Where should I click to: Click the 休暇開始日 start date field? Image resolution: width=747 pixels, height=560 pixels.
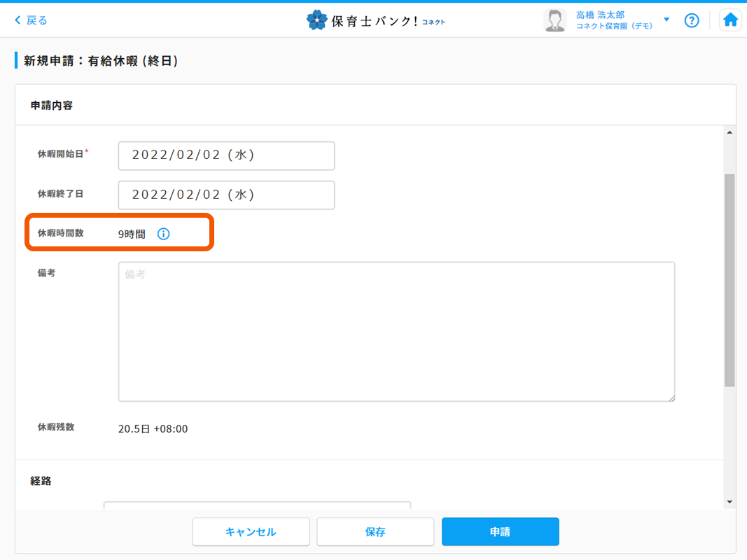pyautogui.click(x=226, y=155)
